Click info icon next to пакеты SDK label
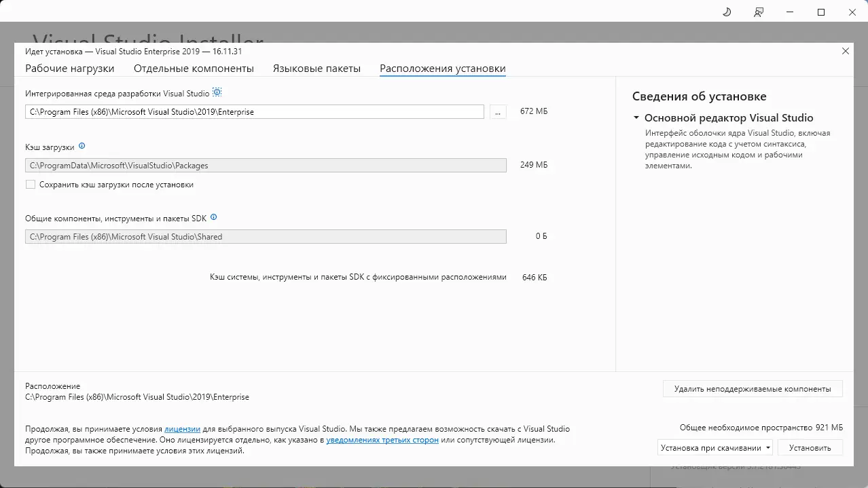This screenshot has height=488, width=868. (x=214, y=218)
